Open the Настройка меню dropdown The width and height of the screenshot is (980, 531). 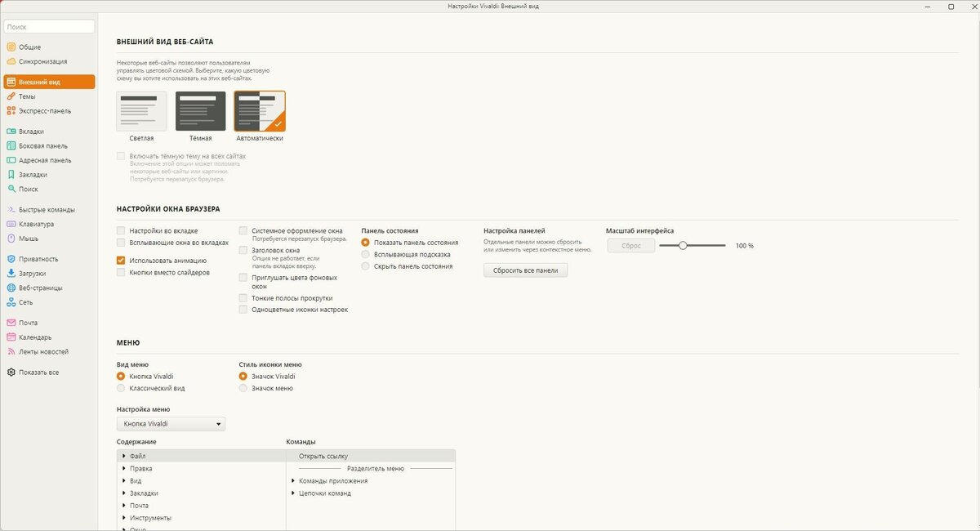[171, 424]
